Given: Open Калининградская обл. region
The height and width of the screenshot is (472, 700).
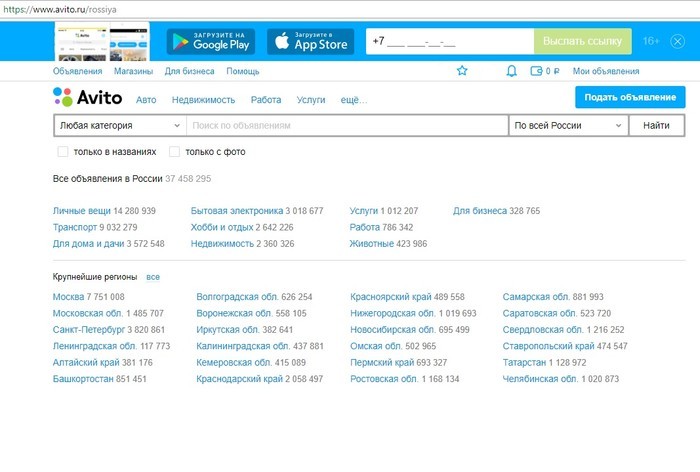Looking at the screenshot, I should tap(243, 346).
